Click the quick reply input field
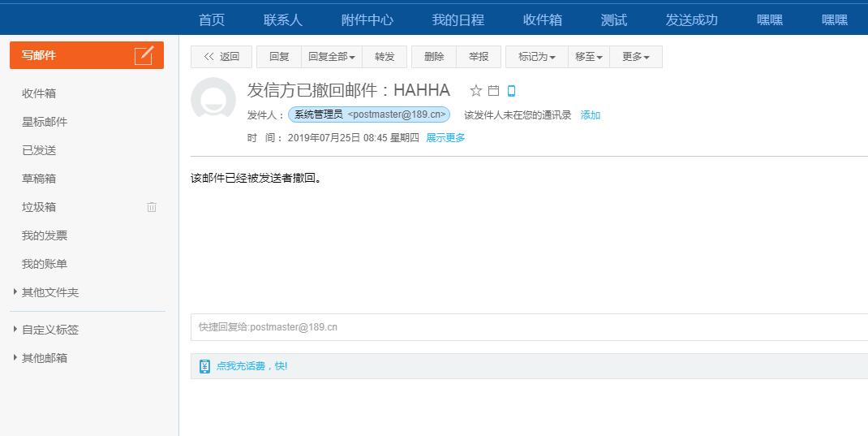The width and height of the screenshot is (868, 436). [x=527, y=327]
